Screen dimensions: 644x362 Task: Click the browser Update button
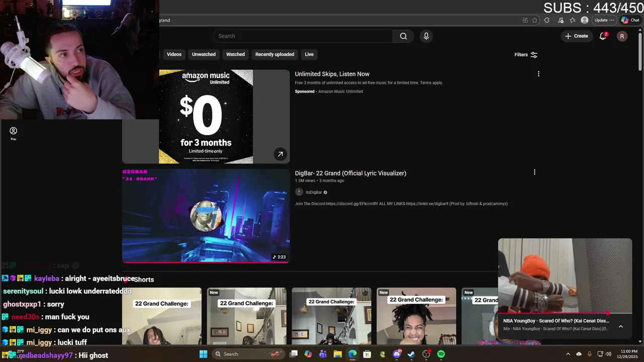(x=604, y=20)
